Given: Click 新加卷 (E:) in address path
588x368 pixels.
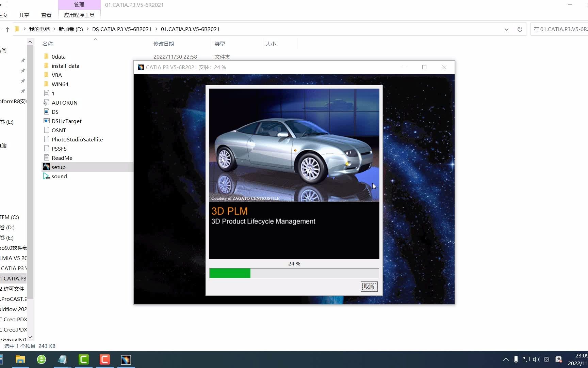Looking at the screenshot, I should tap(71, 29).
